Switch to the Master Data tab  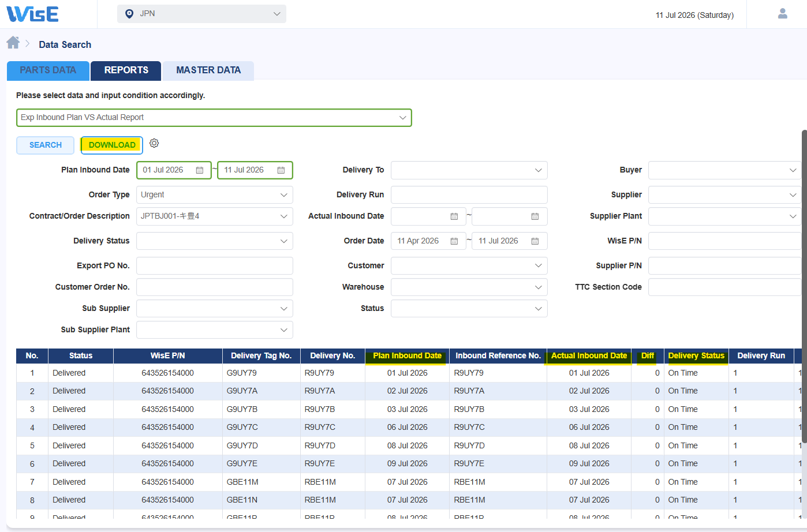208,70
